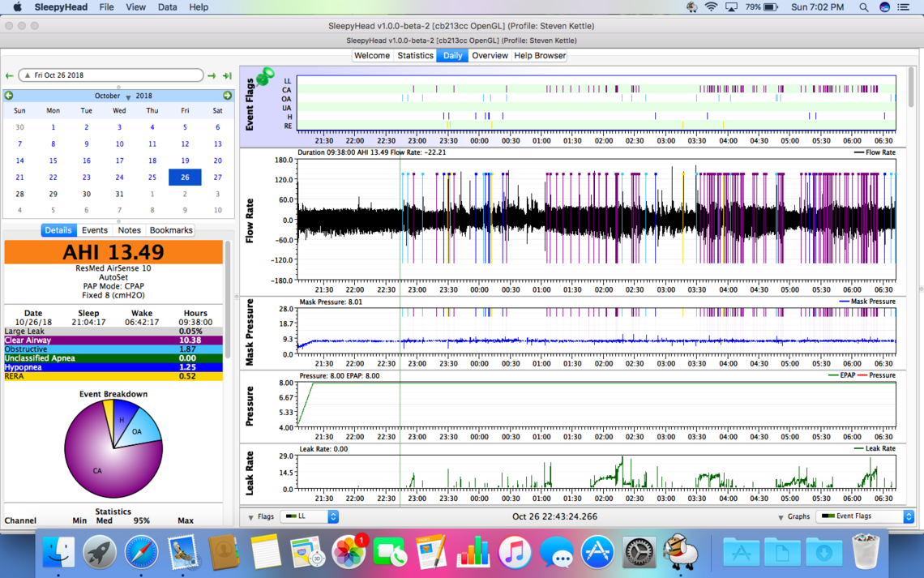Open the SleepyHead application menu
The image size is (924, 578).
(x=61, y=7)
